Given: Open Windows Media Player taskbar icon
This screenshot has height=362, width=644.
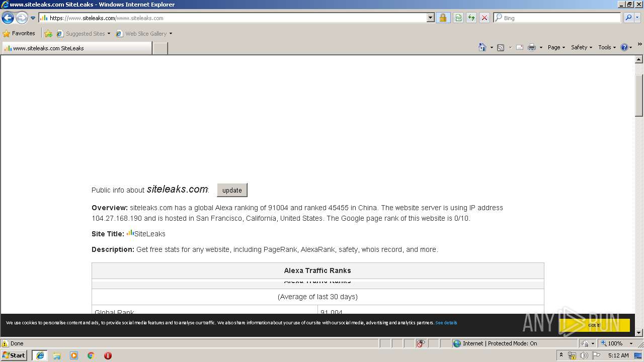Looking at the screenshot, I should 74,355.
